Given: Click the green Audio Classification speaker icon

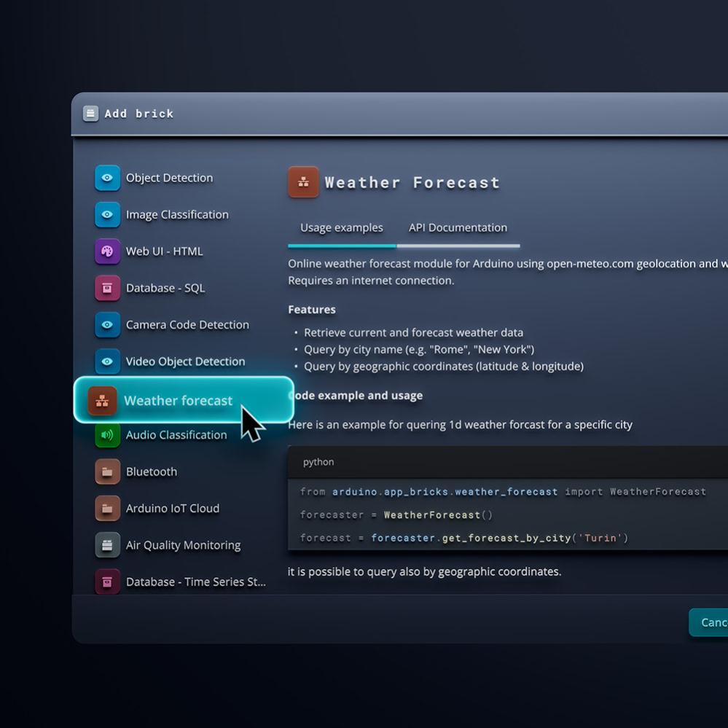Looking at the screenshot, I should [x=107, y=435].
